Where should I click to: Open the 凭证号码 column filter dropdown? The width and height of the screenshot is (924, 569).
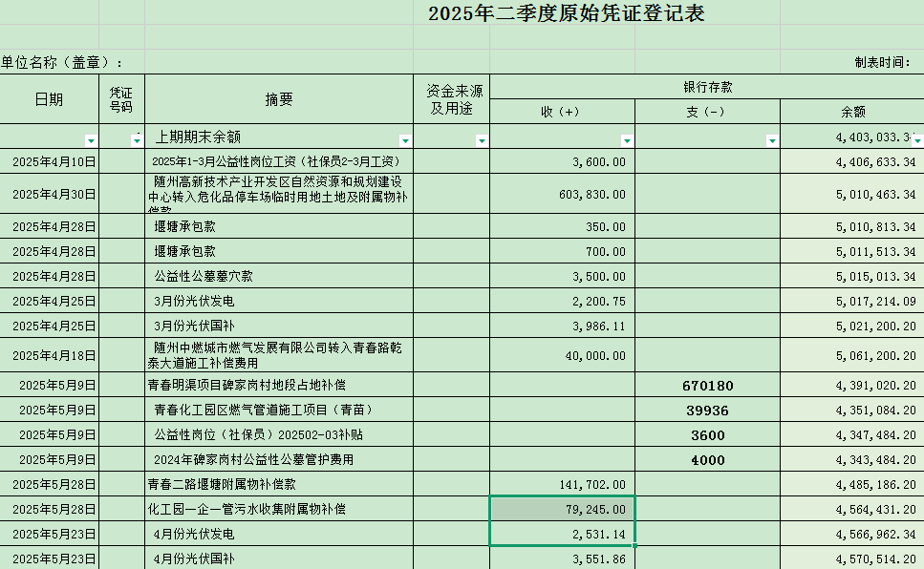137,140
